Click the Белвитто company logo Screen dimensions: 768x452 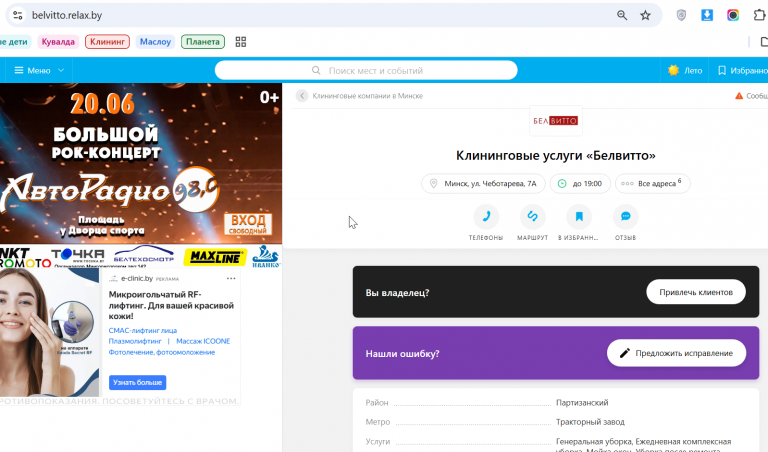point(555,120)
